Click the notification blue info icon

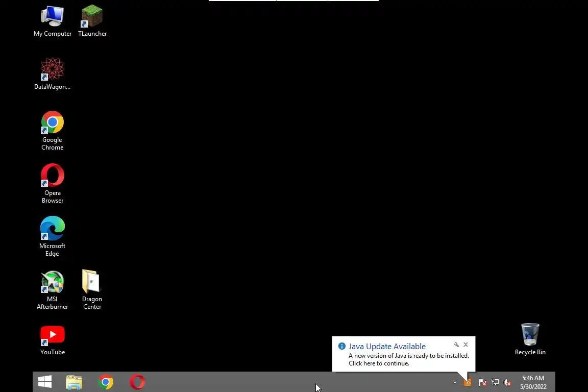pos(341,346)
